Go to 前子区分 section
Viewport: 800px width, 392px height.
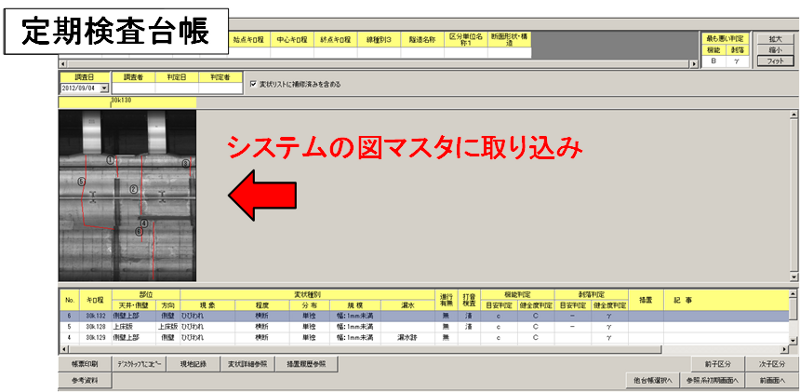click(x=717, y=364)
